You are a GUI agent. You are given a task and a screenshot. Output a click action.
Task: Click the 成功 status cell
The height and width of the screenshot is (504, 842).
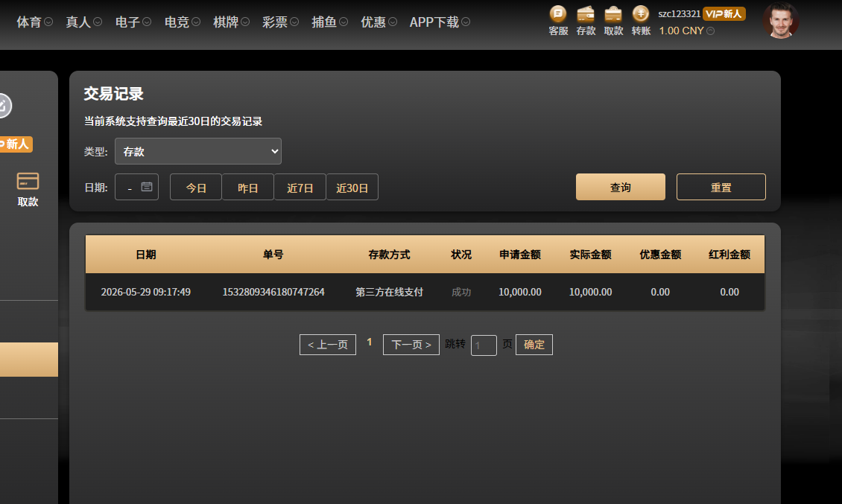pos(461,292)
